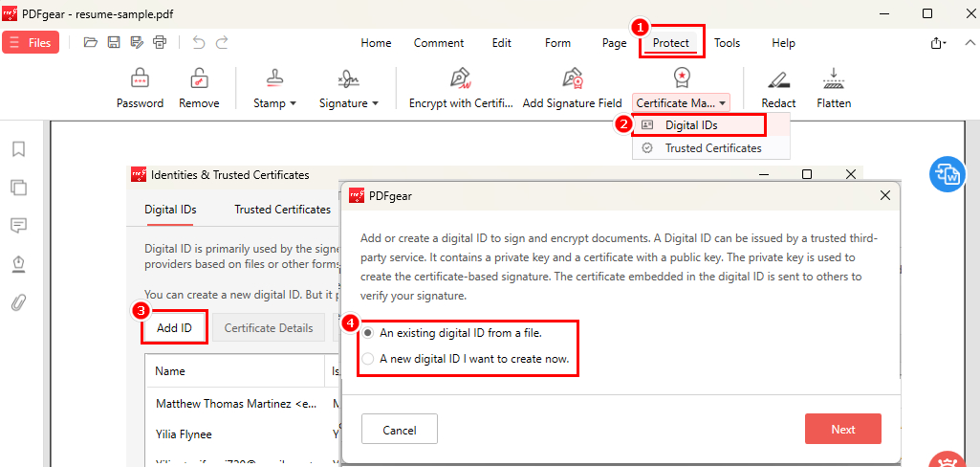Screen dimensions: 980x467
Task: Close the PDFgear digital ID dialog
Action: [884, 195]
